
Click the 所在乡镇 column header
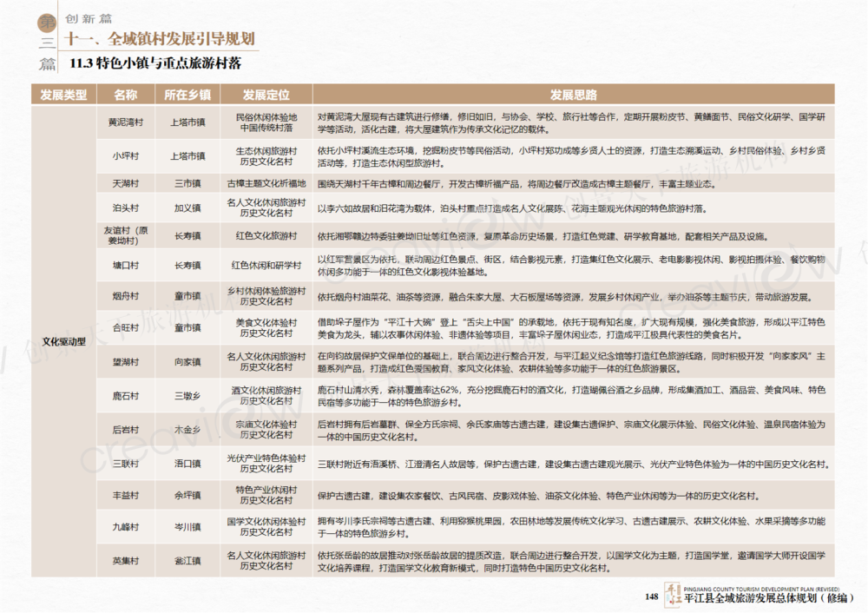[187, 94]
